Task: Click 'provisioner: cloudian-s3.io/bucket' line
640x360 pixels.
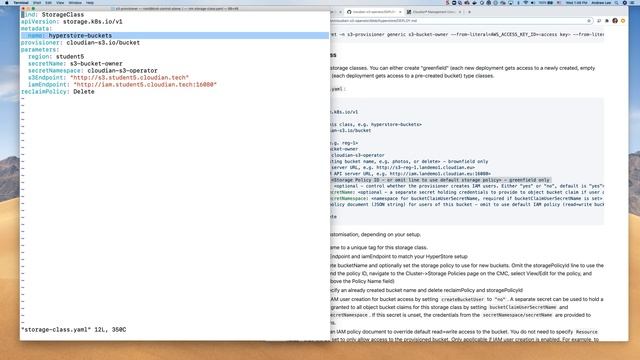Action: [80, 42]
